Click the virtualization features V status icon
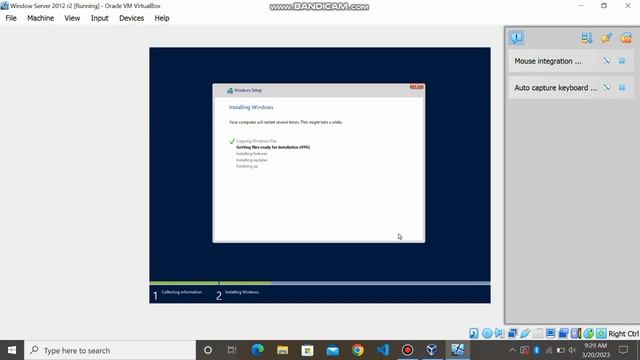Viewport: 640px width, 360px height. (x=576, y=333)
